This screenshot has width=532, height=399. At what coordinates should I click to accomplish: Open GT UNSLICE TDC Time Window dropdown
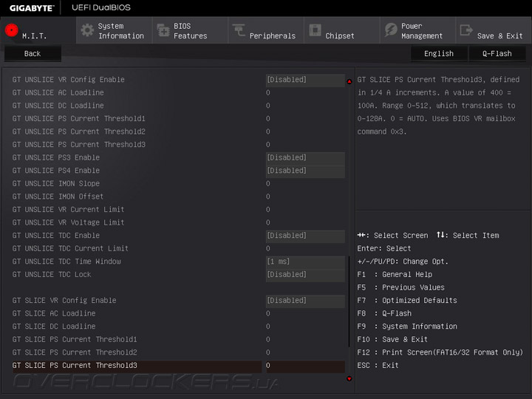point(304,262)
